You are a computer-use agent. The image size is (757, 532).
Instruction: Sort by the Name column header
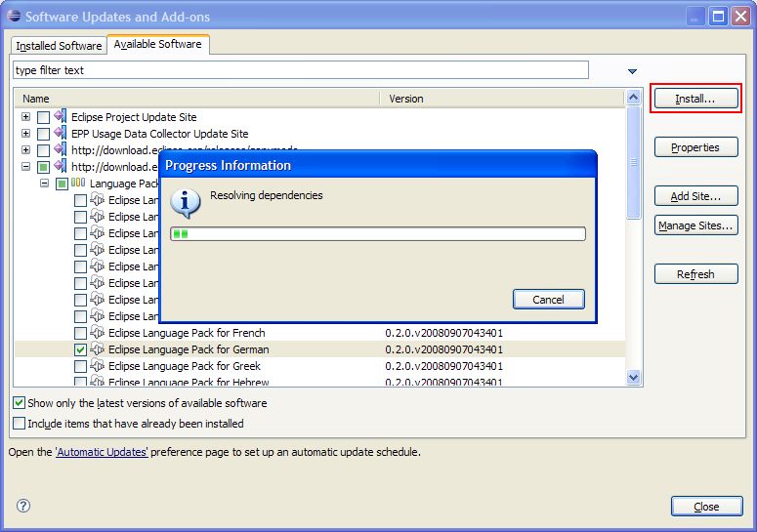pos(197,99)
